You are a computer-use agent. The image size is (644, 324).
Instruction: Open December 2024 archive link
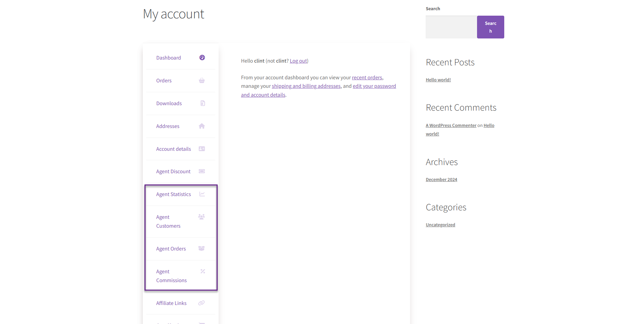point(441,179)
